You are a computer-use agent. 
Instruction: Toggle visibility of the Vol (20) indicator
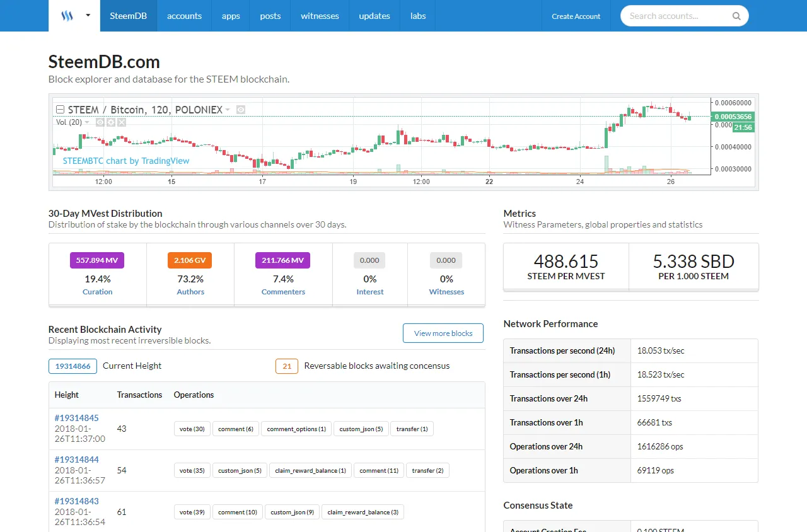(x=100, y=122)
